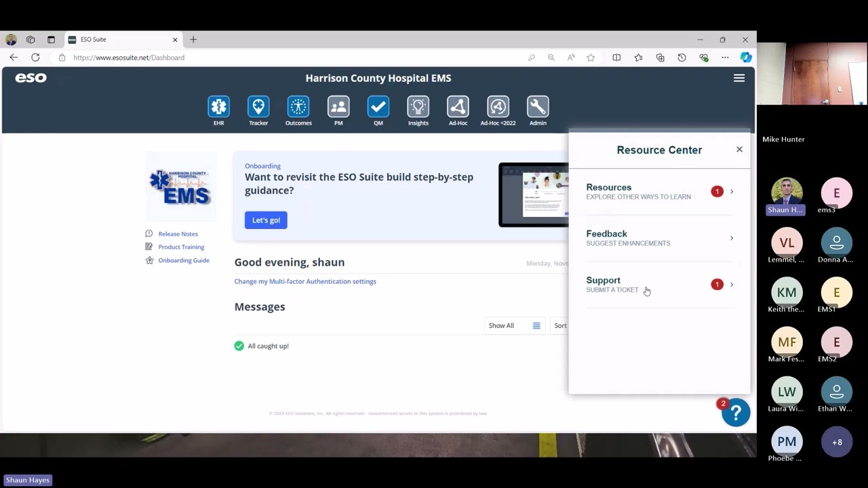Reload the page with refresh icon
Screen dimensions: 868x488
pyautogui.click(x=35, y=58)
